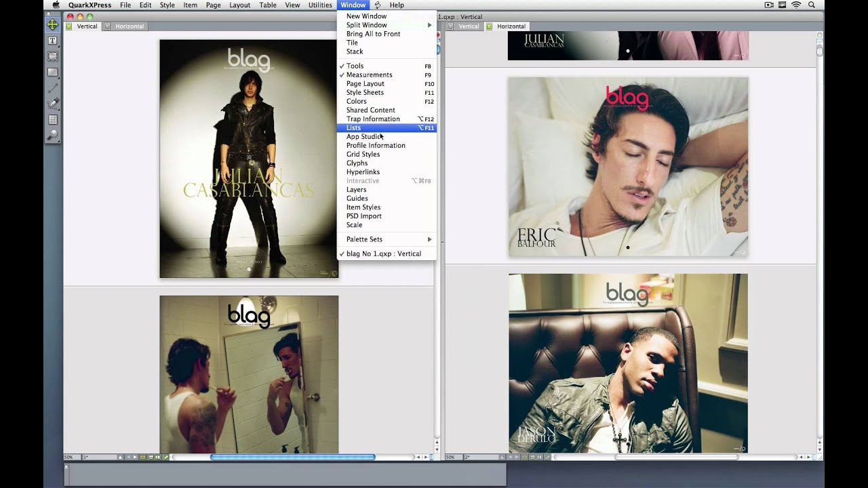
Task: Open Spotlight search in menu bar
Action: (x=811, y=5)
